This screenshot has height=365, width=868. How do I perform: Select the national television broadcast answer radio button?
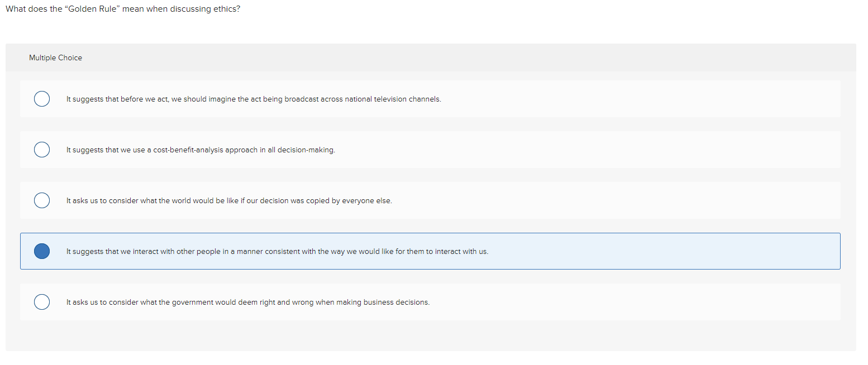[42, 99]
